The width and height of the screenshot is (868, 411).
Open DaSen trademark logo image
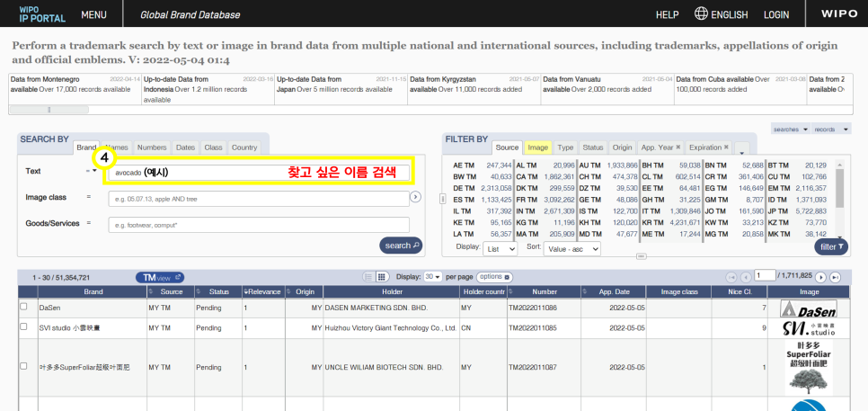pyautogui.click(x=808, y=308)
